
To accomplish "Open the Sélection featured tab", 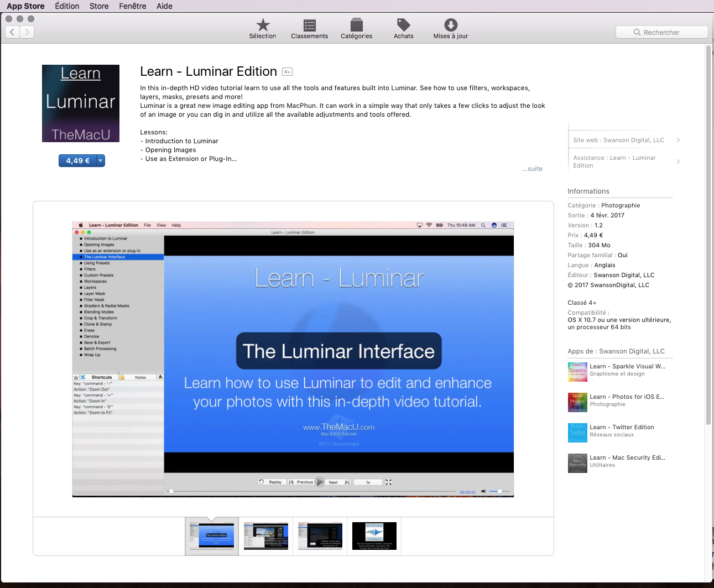I will coord(262,29).
